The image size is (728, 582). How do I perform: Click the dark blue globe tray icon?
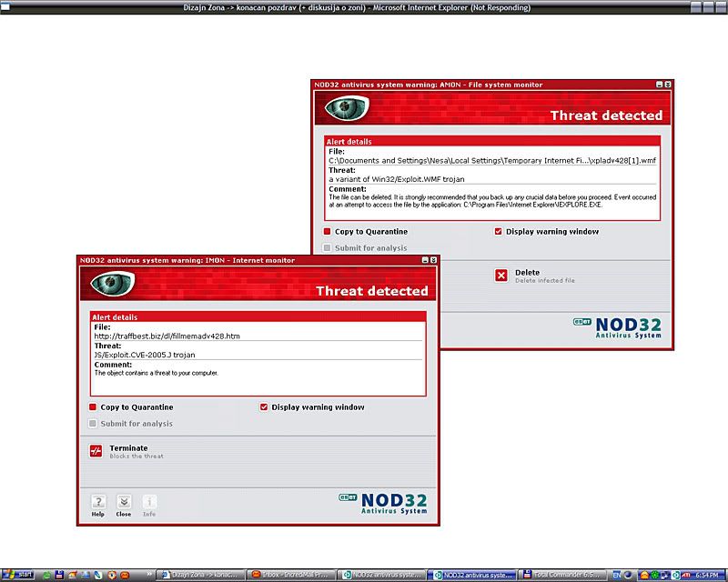pos(628,575)
